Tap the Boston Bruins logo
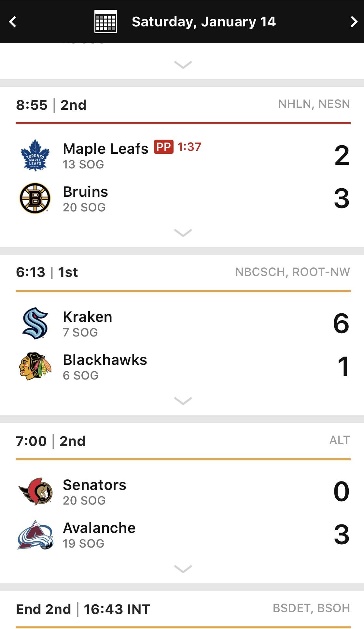364x629 pixels. [35, 198]
